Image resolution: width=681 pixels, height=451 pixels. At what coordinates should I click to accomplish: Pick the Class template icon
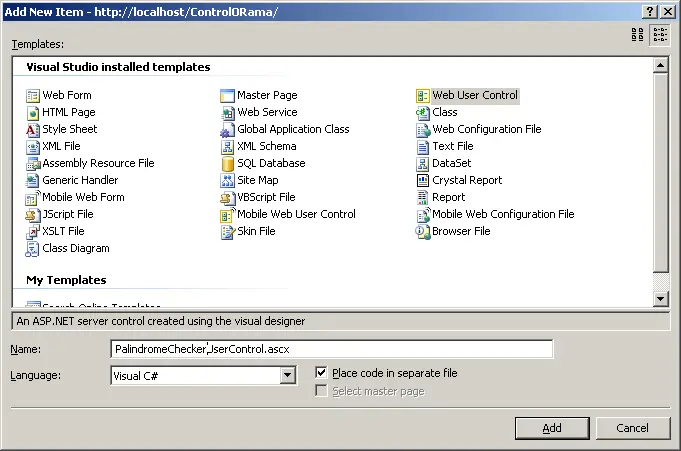pos(423,113)
